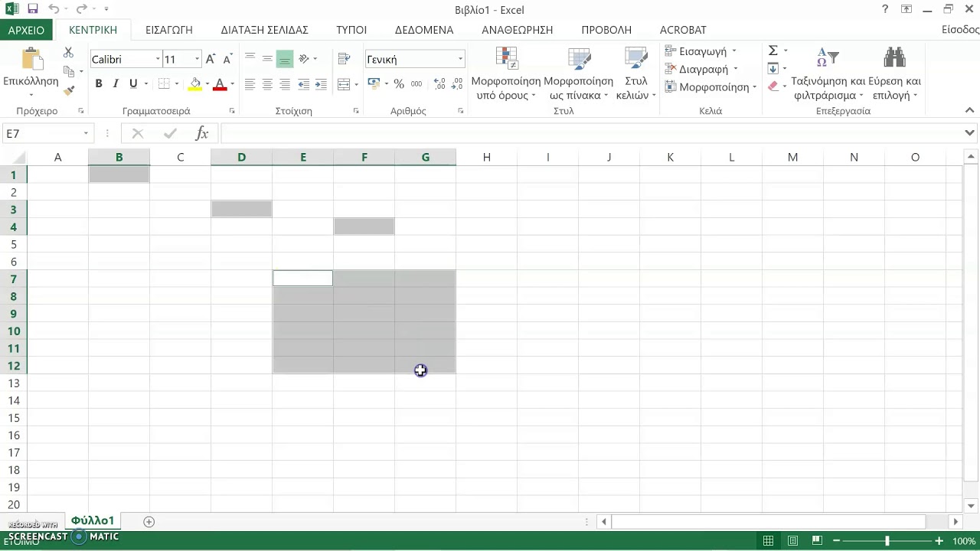Apply accounting currency format

374,83
